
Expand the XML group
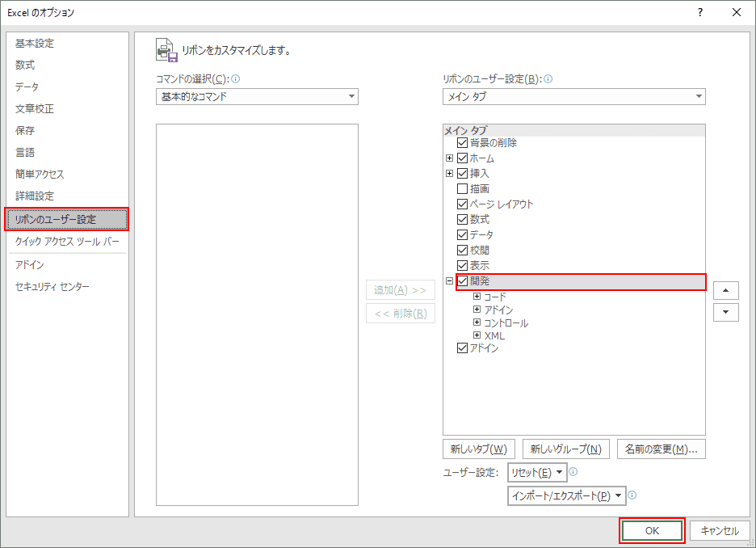(x=477, y=335)
